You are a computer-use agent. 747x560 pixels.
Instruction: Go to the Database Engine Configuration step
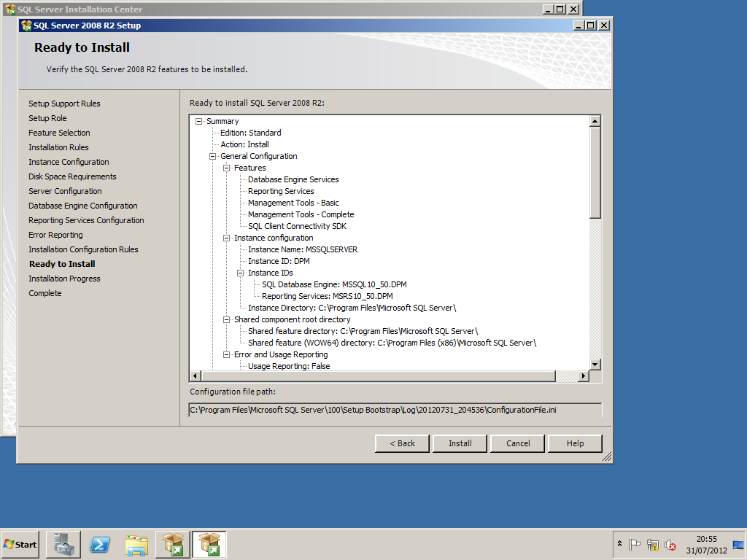(83, 206)
